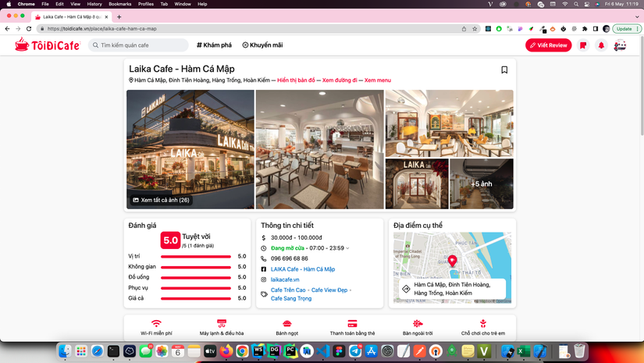Viewport: 644px width, 363px height.
Task: Open the interior seating photo in center
Action: click(319, 149)
